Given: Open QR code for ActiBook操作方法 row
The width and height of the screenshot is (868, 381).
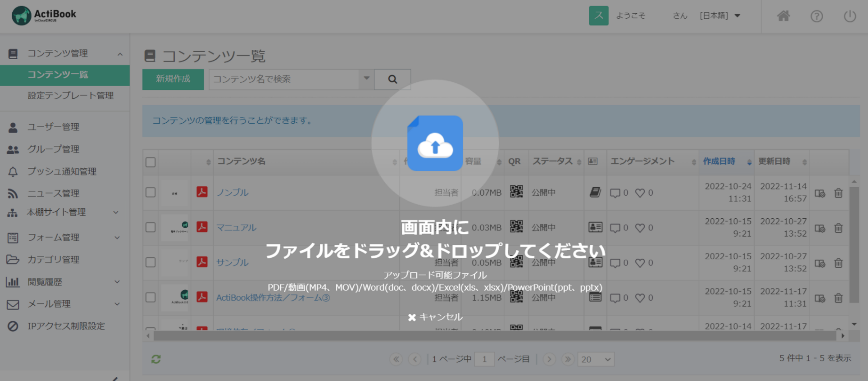Looking at the screenshot, I should (x=516, y=296).
